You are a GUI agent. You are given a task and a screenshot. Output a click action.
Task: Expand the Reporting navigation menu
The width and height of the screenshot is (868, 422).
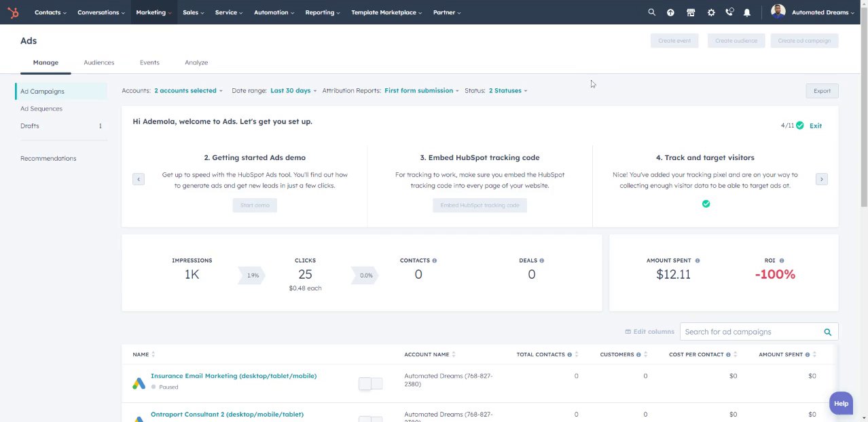click(x=323, y=12)
